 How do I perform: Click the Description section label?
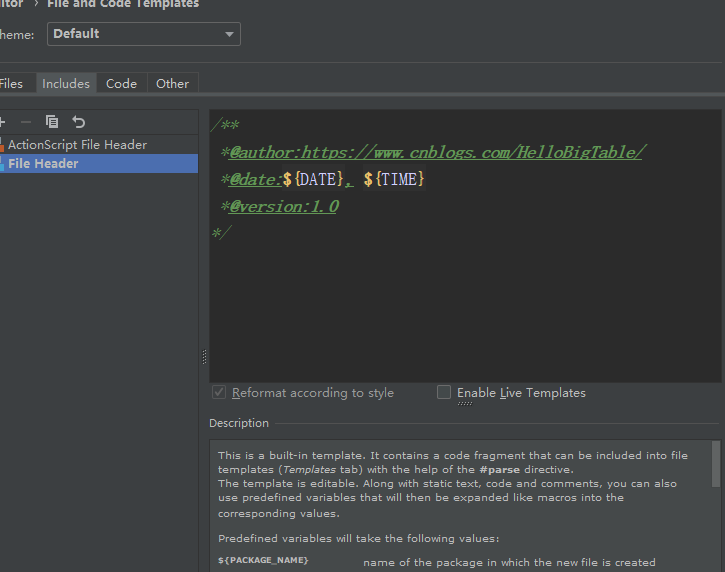point(239,423)
